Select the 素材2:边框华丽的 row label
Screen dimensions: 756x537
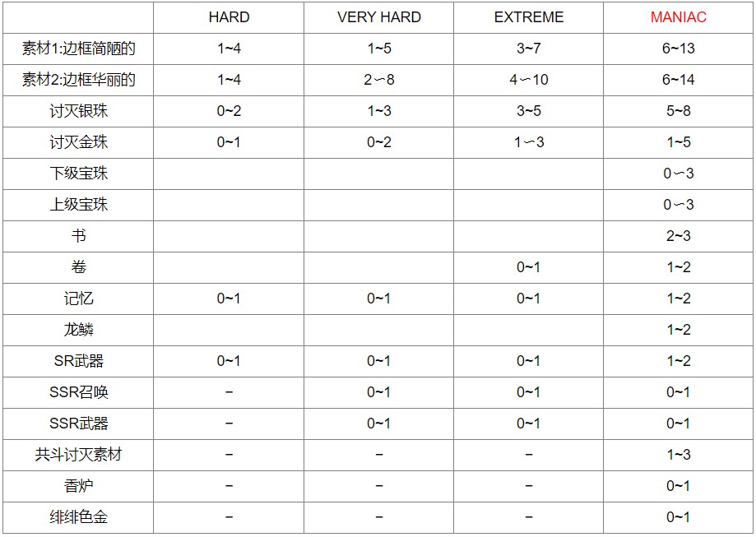point(79,80)
